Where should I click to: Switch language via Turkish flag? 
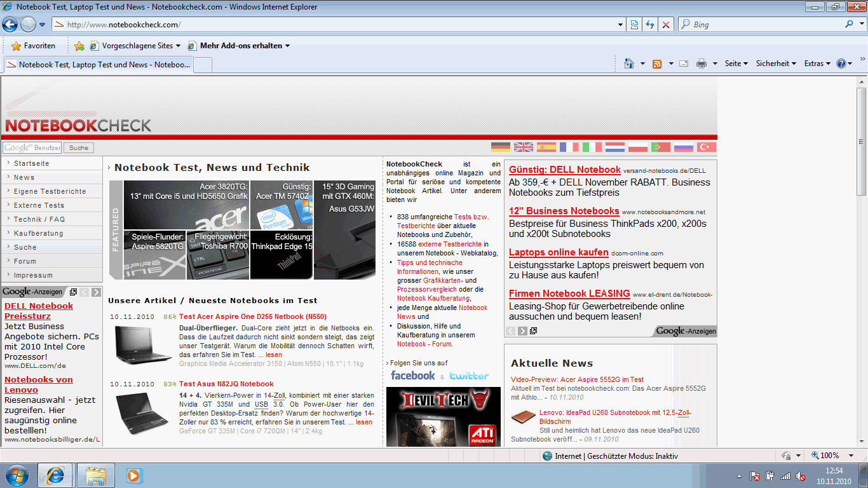click(x=707, y=147)
